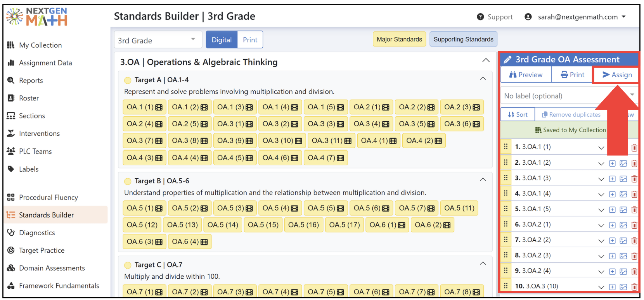Delete item 7. 3.OA.2 (2) with trash icon
Viewport: 644px width, 300px height.
pos(634,241)
